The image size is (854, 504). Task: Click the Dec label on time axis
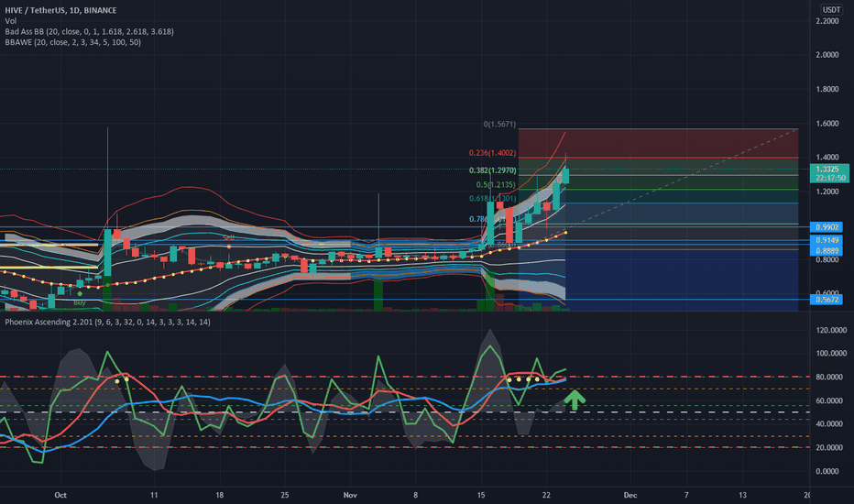[630, 495]
